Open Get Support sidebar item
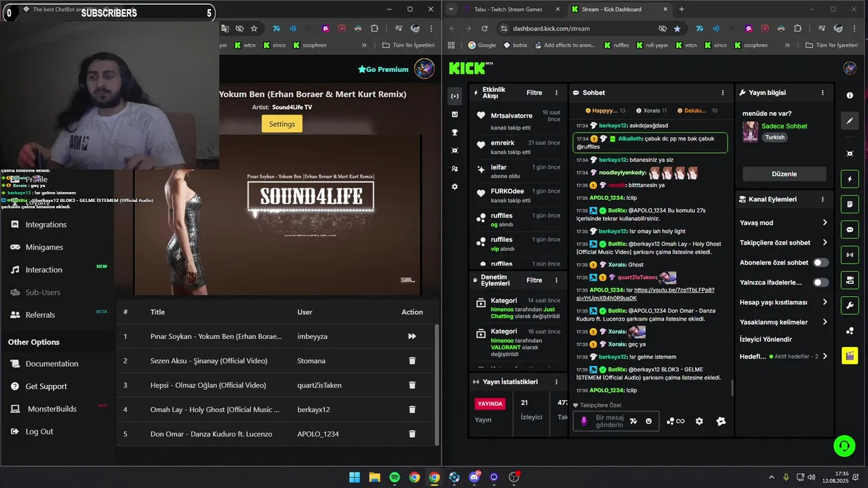The width and height of the screenshot is (868, 488). pos(46,386)
